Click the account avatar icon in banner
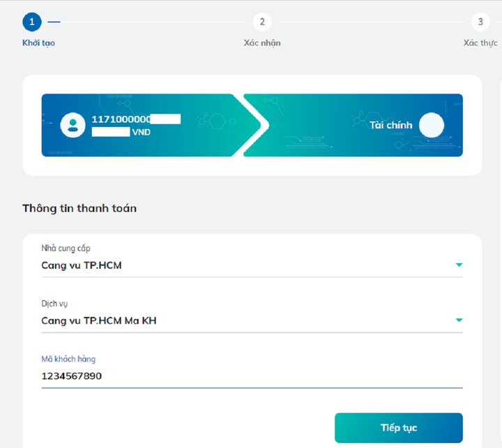Image resolution: width=502 pixels, height=448 pixels. click(73, 125)
